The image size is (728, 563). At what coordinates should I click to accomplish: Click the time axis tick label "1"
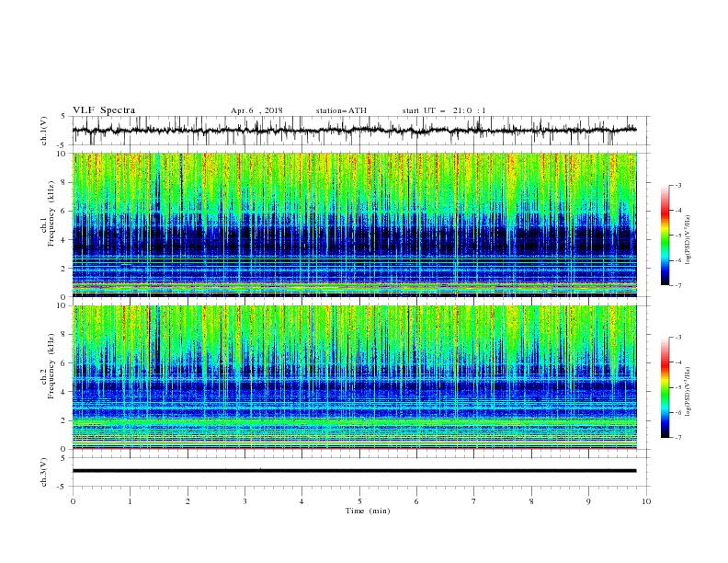coord(130,501)
